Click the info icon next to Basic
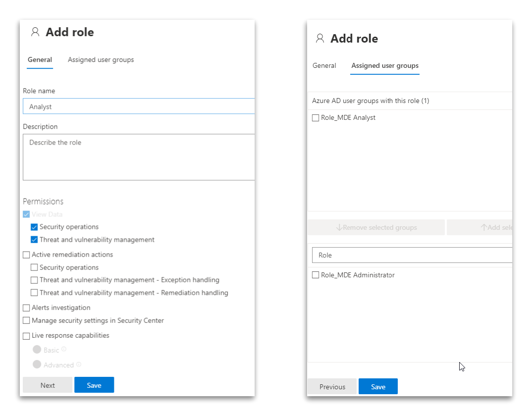The image size is (532, 416). pyautogui.click(x=64, y=349)
